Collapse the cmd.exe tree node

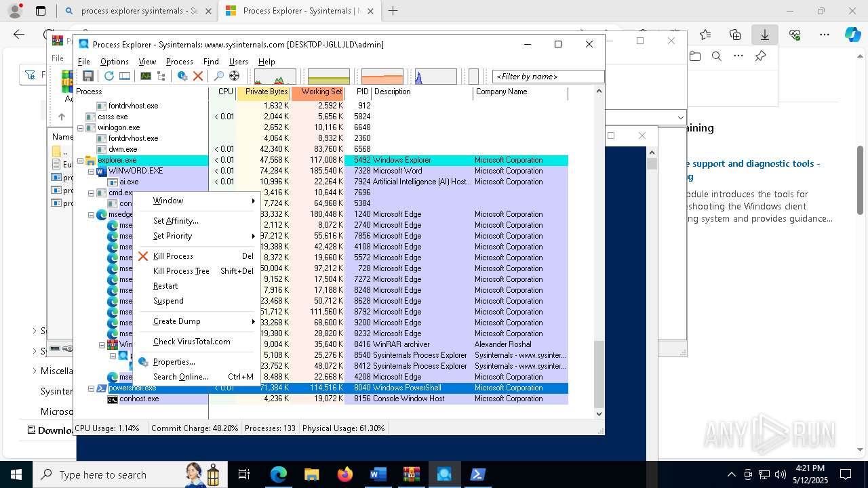click(x=91, y=192)
